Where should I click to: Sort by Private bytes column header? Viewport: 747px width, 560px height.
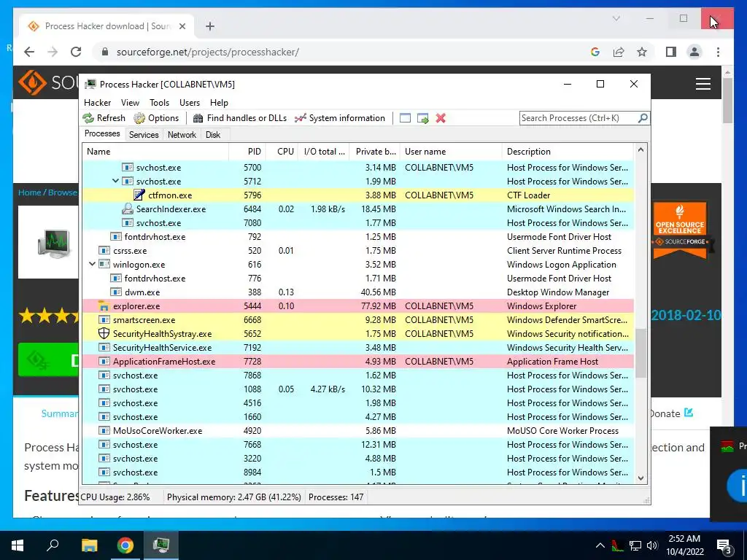(375, 152)
